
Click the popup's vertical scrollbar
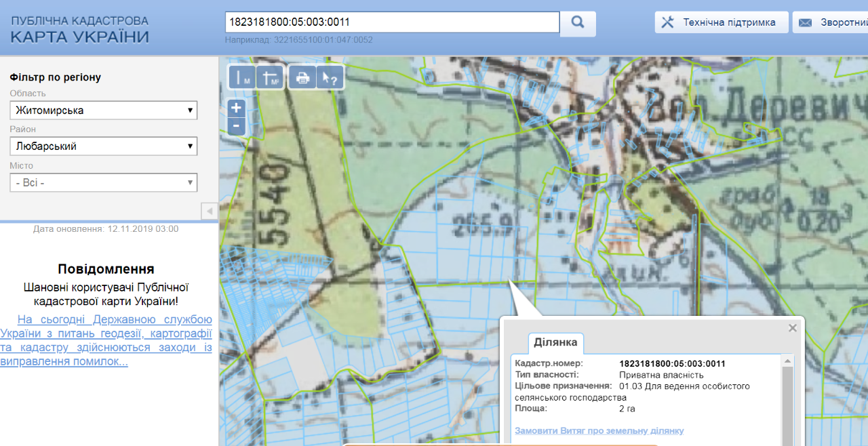(787, 400)
